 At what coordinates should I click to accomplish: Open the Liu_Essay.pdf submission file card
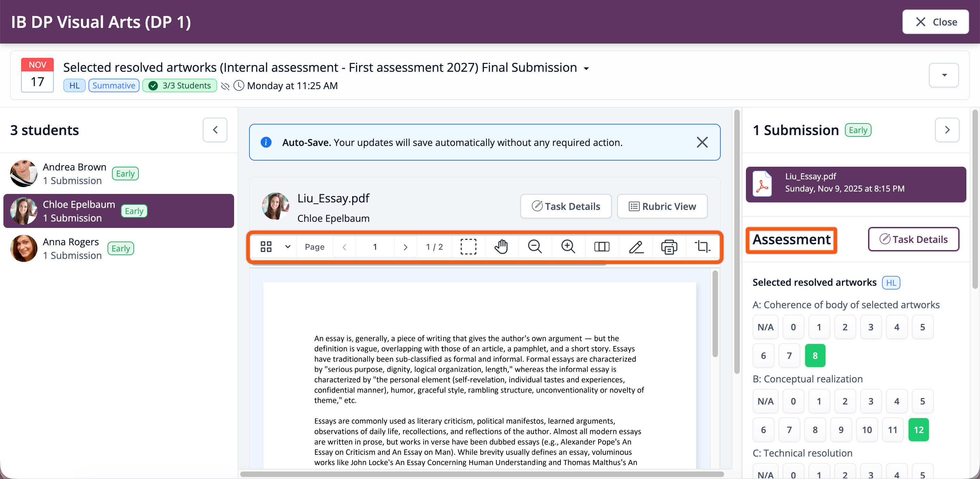click(855, 184)
